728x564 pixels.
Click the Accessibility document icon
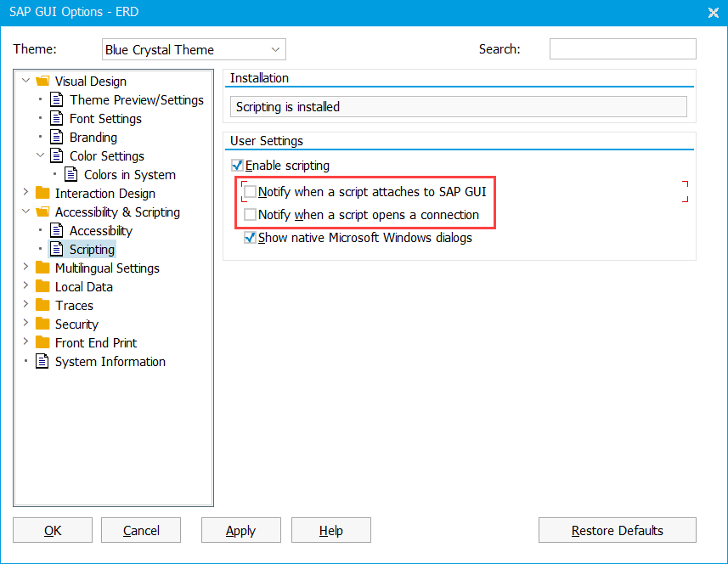pyautogui.click(x=57, y=230)
